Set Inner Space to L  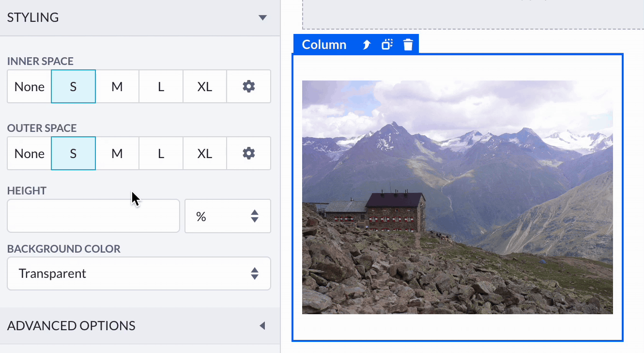pyautogui.click(x=161, y=86)
